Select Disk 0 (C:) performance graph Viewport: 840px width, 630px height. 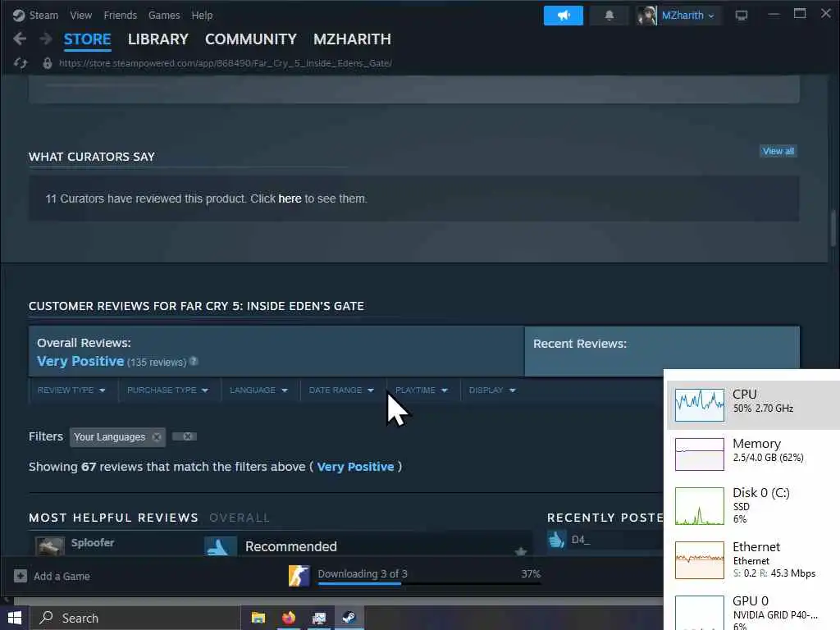tap(700, 505)
